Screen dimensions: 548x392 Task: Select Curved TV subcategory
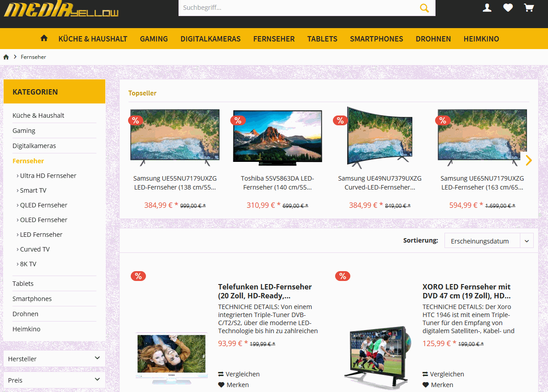(x=35, y=249)
